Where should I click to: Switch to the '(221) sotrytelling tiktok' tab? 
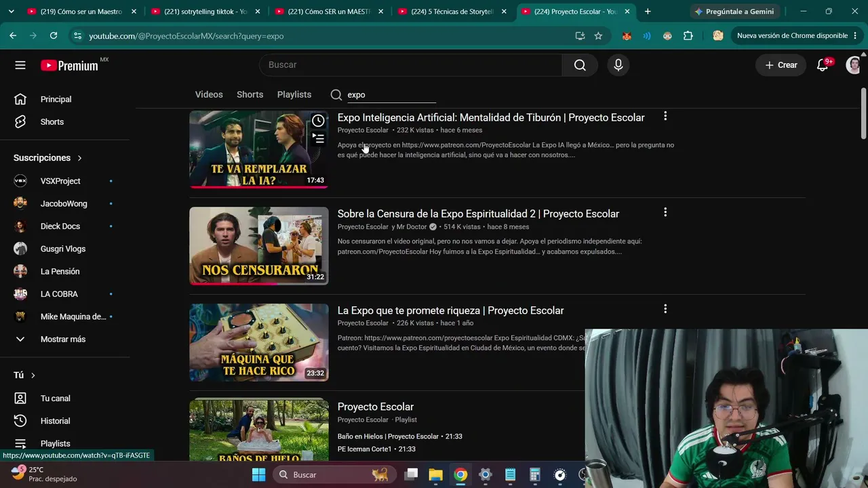tap(205, 12)
